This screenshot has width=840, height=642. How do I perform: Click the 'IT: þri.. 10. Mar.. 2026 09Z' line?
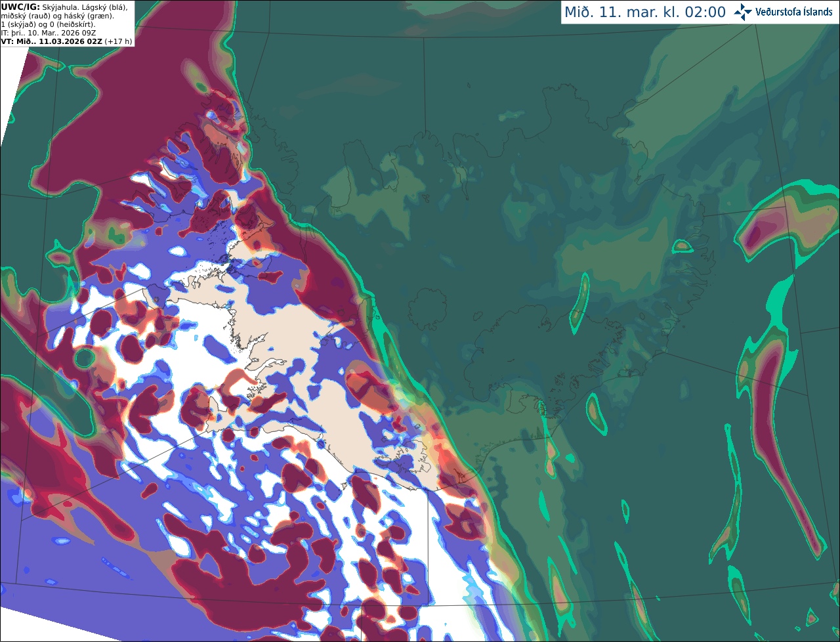point(47,33)
